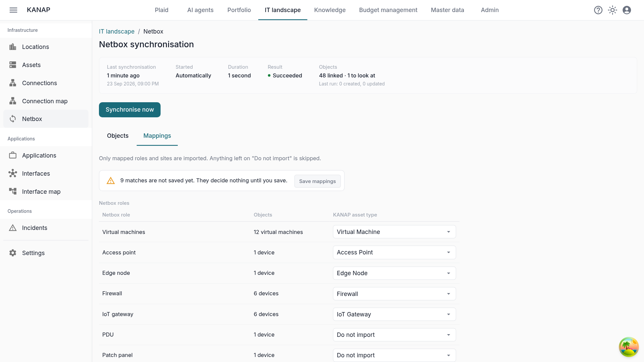
Task: Follow the IT landscape breadcrumb link
Action: [x=117, y=32]
